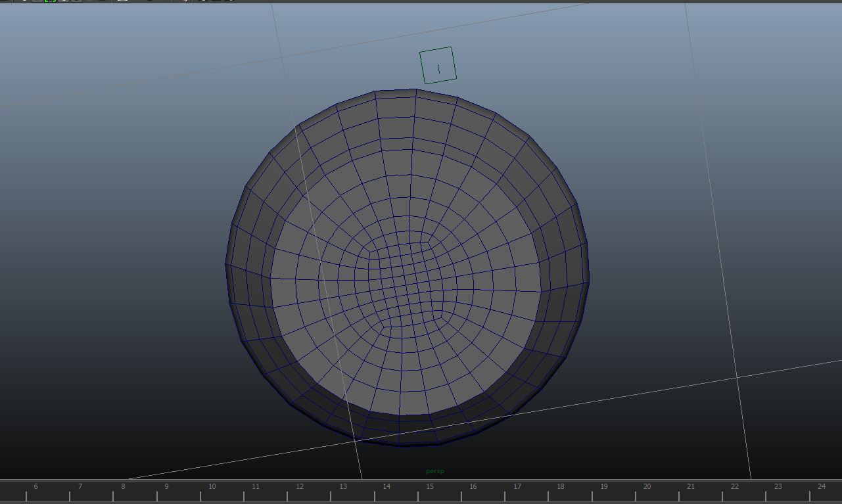Screen dimensions: 842x504
Task: Go to frame 21 in the timeline
Action: (x=690, y=486)
